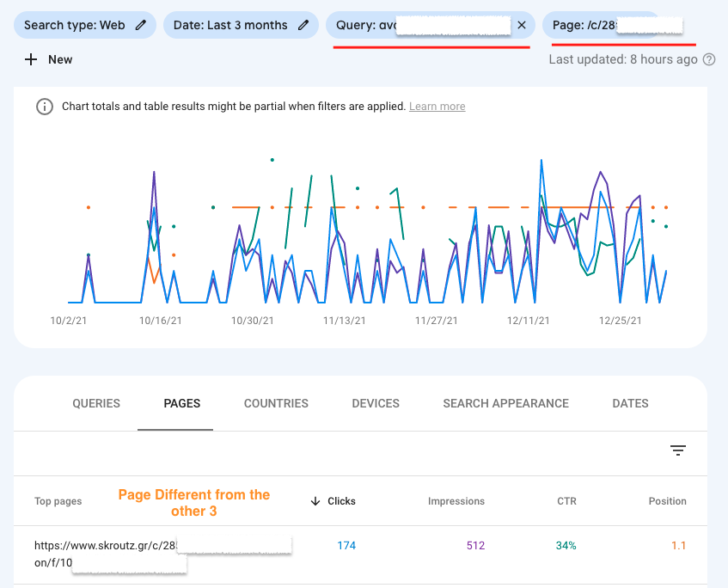This screenshot has height=588, width=728.
Task: Click the 12/25/21 chart axis label
Action: (620, 321)
